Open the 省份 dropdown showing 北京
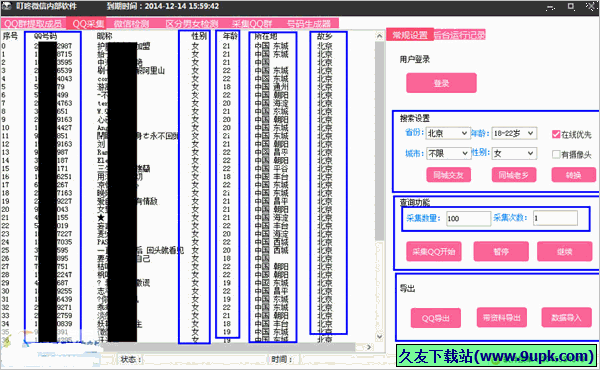 pyautogui.click(x=448, y=133)
